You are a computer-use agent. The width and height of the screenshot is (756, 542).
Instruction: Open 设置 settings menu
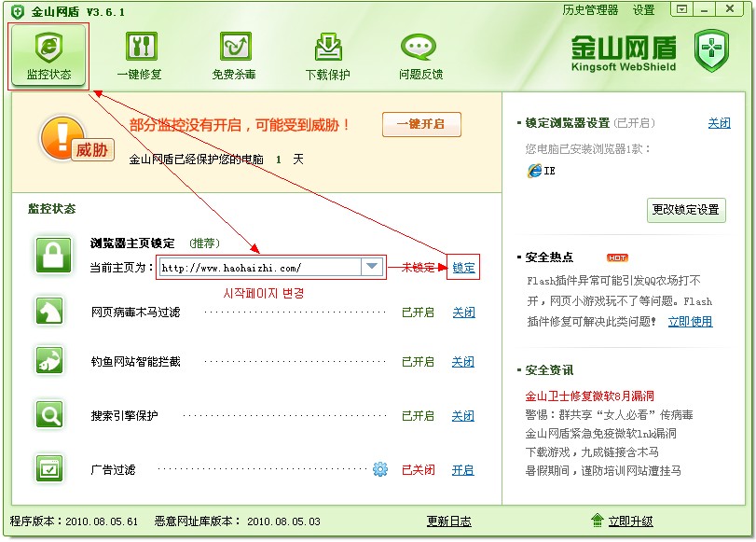643,9
